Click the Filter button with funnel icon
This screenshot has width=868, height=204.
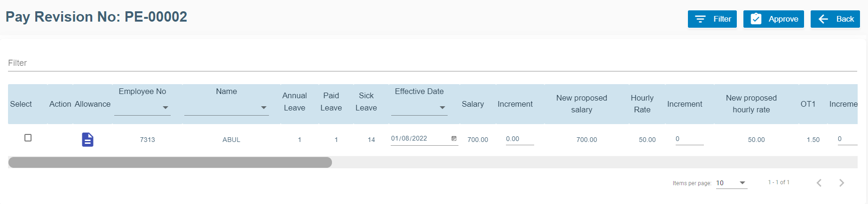click(712, 19)
